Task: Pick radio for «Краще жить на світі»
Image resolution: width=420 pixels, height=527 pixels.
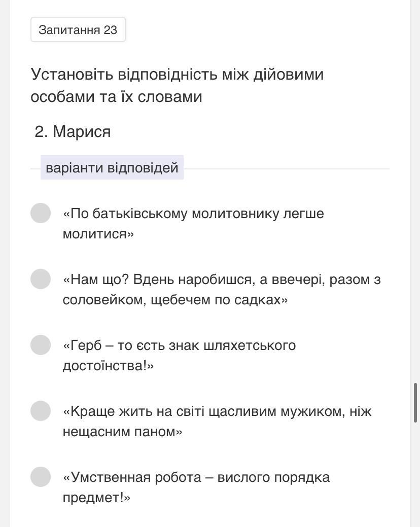Action: pos(41,411)
